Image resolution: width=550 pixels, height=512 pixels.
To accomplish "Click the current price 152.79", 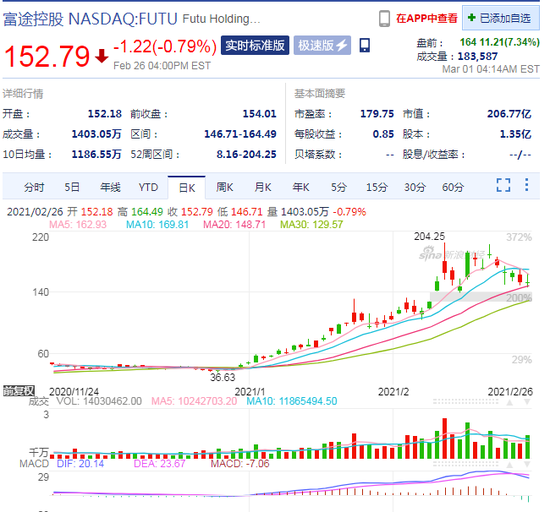I will (47, 56).
